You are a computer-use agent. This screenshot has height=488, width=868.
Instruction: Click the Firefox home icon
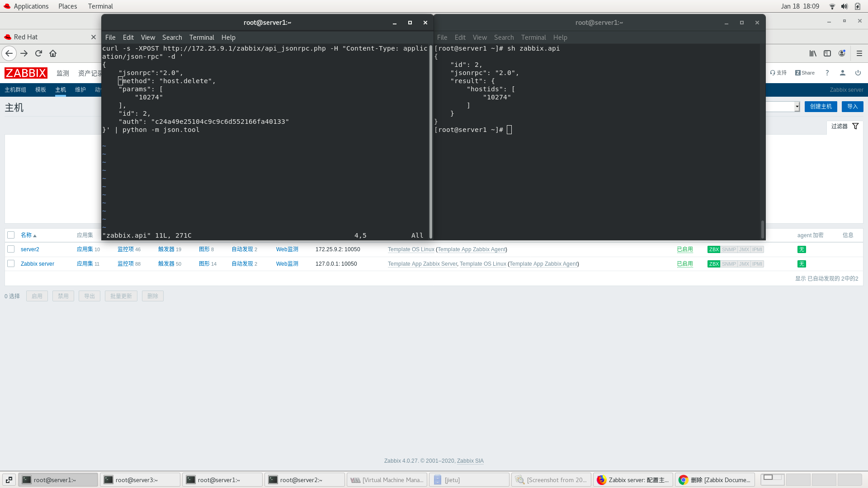pos(53,53)
